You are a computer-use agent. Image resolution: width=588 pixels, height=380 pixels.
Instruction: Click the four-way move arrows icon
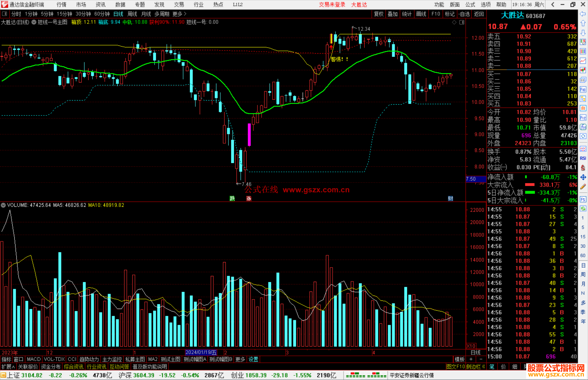[583, 177]
